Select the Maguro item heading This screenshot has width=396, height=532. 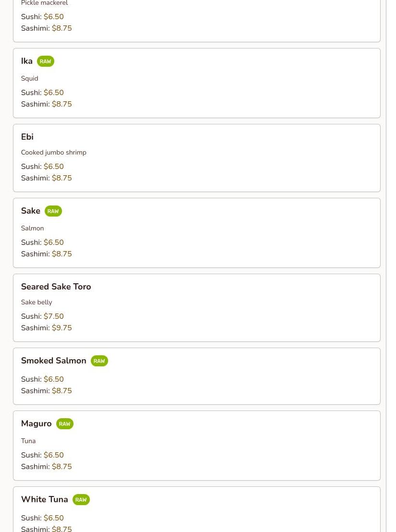pos(36,424)
